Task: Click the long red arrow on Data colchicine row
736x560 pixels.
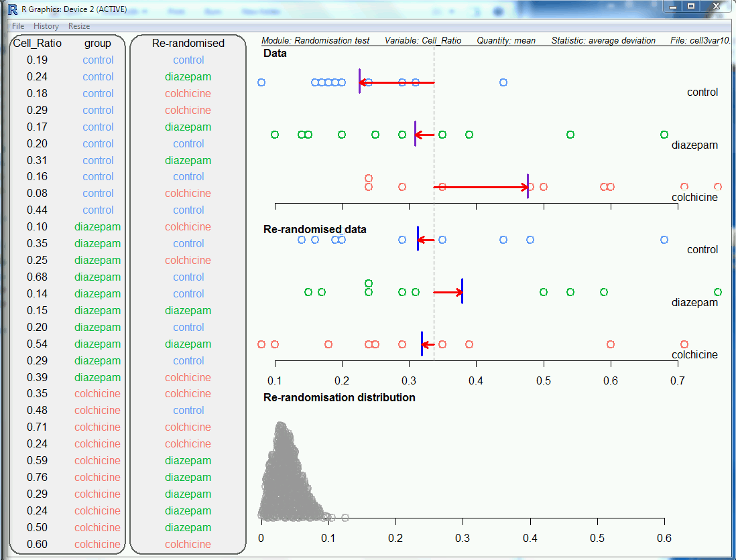Action: (479, 187)
